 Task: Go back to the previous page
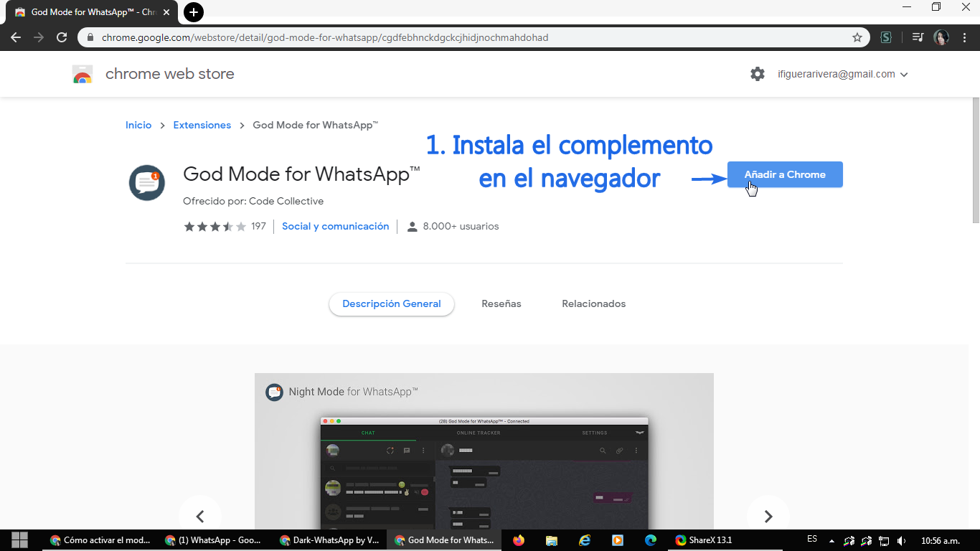coord(16,37)
